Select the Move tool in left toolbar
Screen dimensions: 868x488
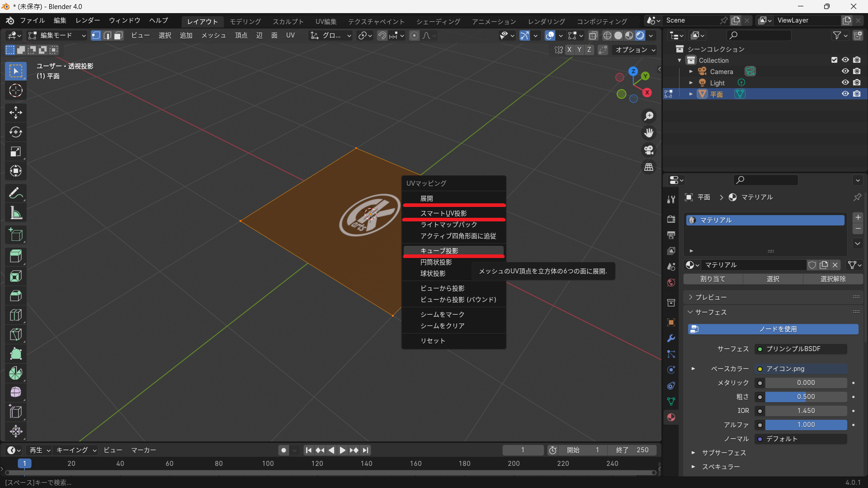16,113
